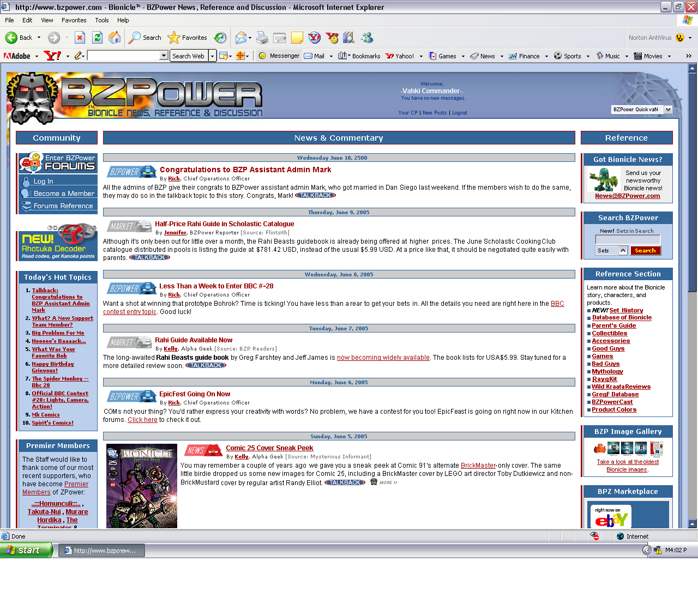Viewport: 698px width, 616px height.
Task: Click the Logout link
Action: 459,113
